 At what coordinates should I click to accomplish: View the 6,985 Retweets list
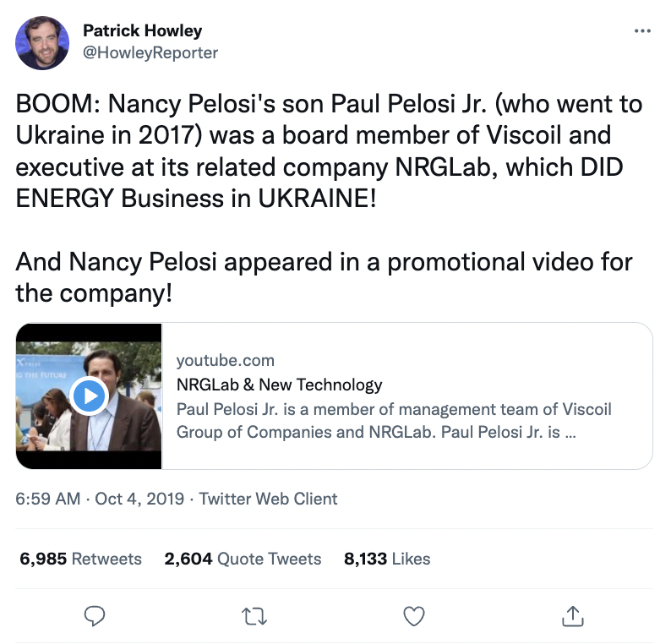[x=80, y=559]
